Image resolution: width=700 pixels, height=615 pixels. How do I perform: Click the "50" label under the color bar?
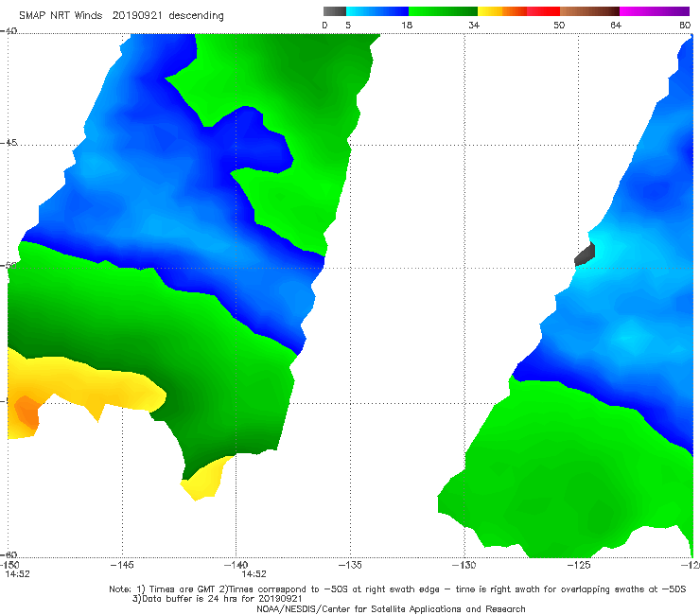[559, 25]
